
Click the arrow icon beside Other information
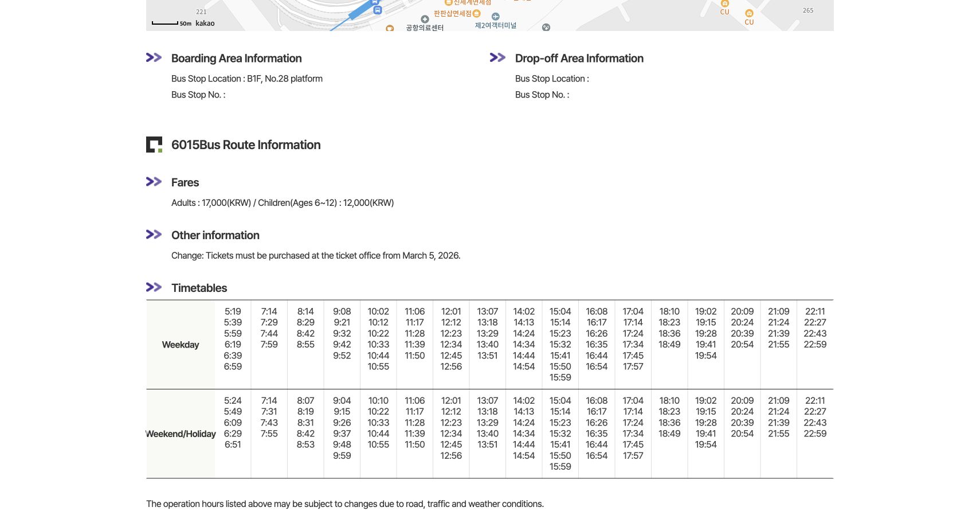click(154, 235)
